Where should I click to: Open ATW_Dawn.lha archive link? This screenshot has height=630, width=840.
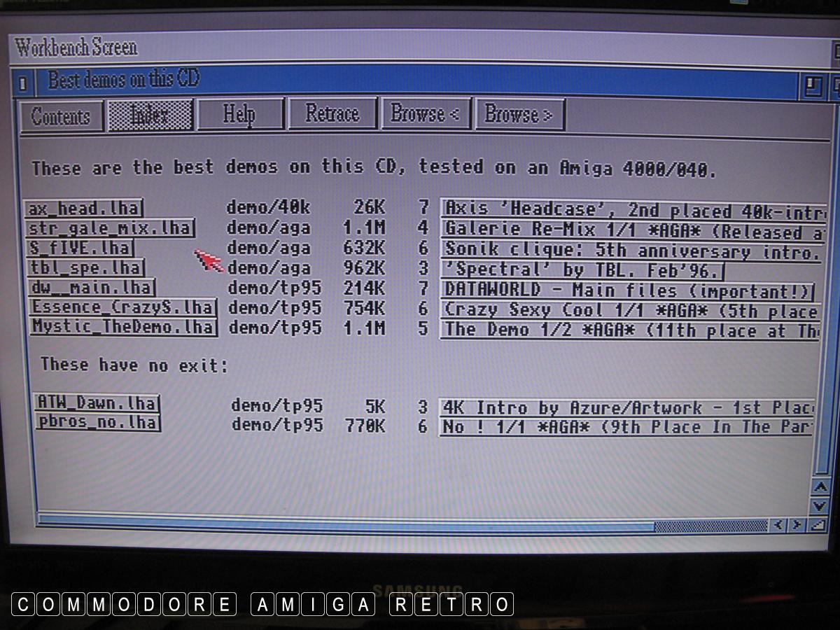pos(97,403)
